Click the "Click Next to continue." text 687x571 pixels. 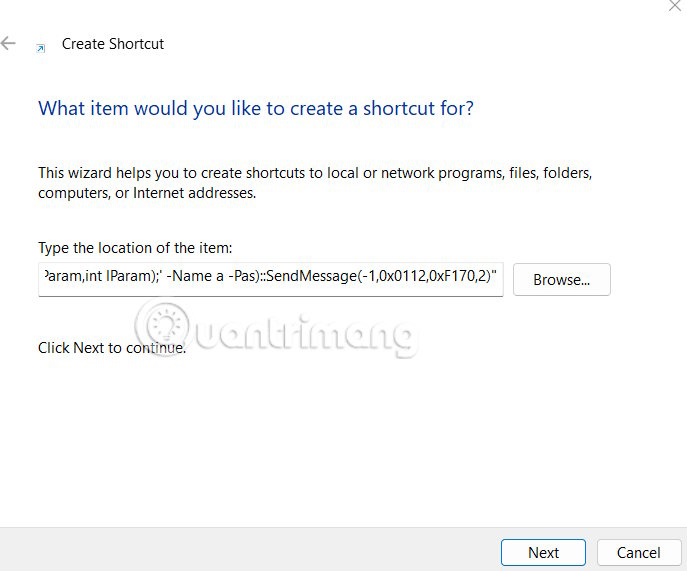pyautogui.click(x=112, y=348)
